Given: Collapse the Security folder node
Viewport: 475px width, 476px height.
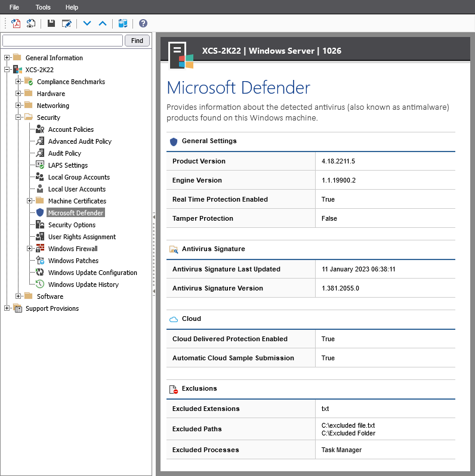Looking at the screenshot, I should point(18,117).
